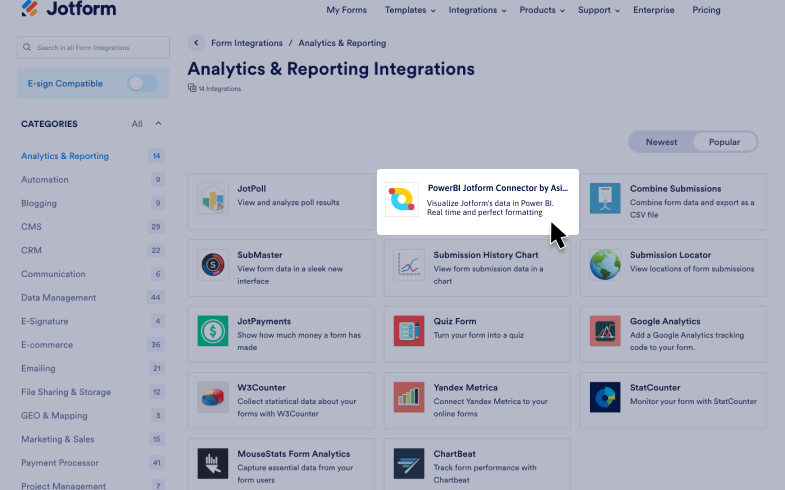The width and height of the screenshot is (785, 490).
Task: Sort integrations by Popular
Action: pos(724,142)
